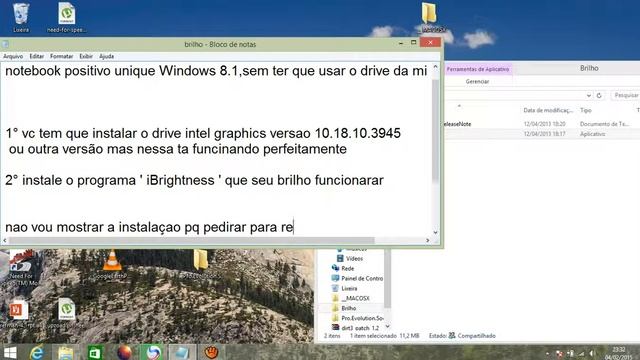Viewport: 640px width, 360px height.
Task: Click the Notepad vertical scrollbar thumb
Action: [x=436, y=130]
